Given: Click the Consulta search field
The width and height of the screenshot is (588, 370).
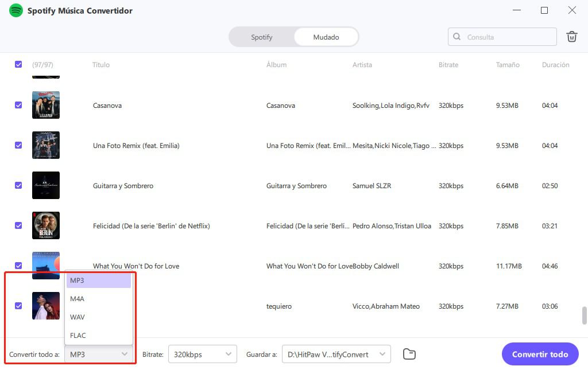Looking at the screenshot, I should [508, 37].
